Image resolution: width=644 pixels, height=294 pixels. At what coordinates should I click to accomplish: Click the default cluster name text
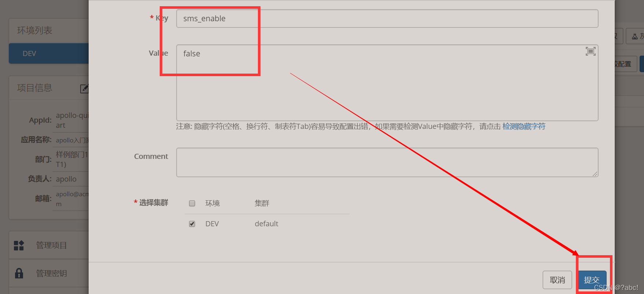pyautogui.click(x=266, y=224)
